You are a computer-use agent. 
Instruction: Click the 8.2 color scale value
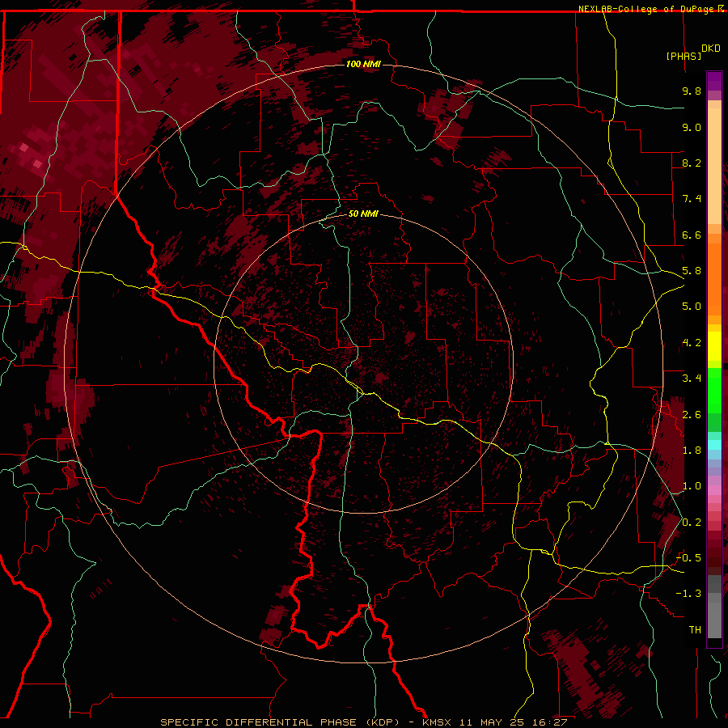[692, 163]
